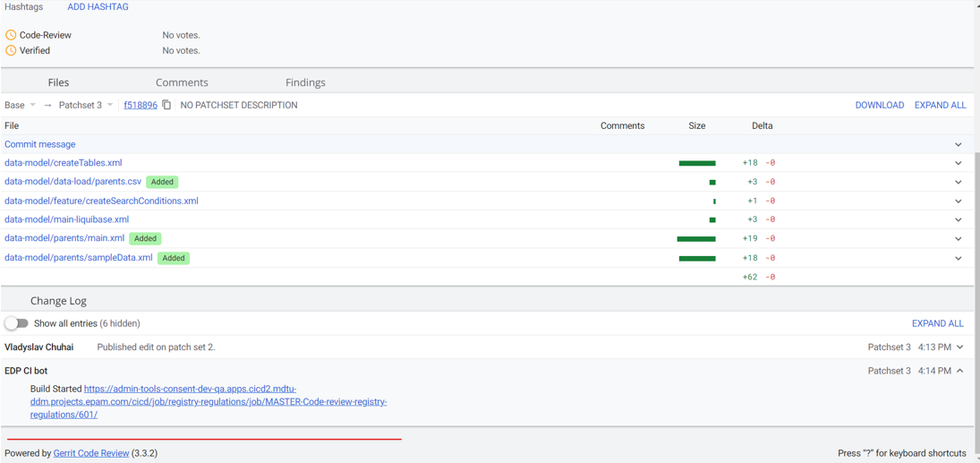Image resolution: width=980 pixels, height=463 pixels.
Task: Click the DOWNLOAD button
Action: pyautogui.click(x=880, y=105)
